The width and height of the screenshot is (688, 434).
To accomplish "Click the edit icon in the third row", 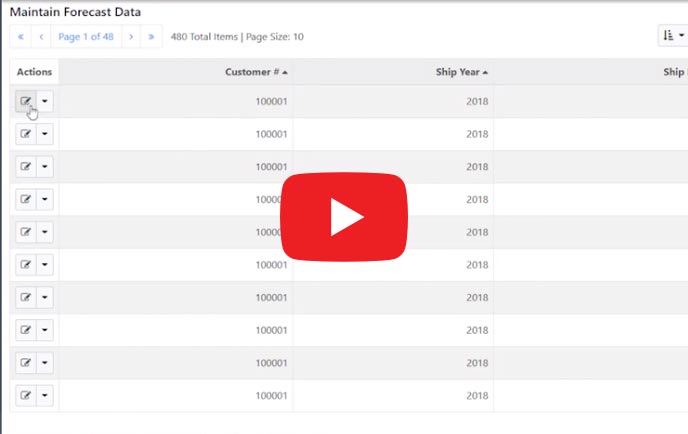I will coord(25,166).
